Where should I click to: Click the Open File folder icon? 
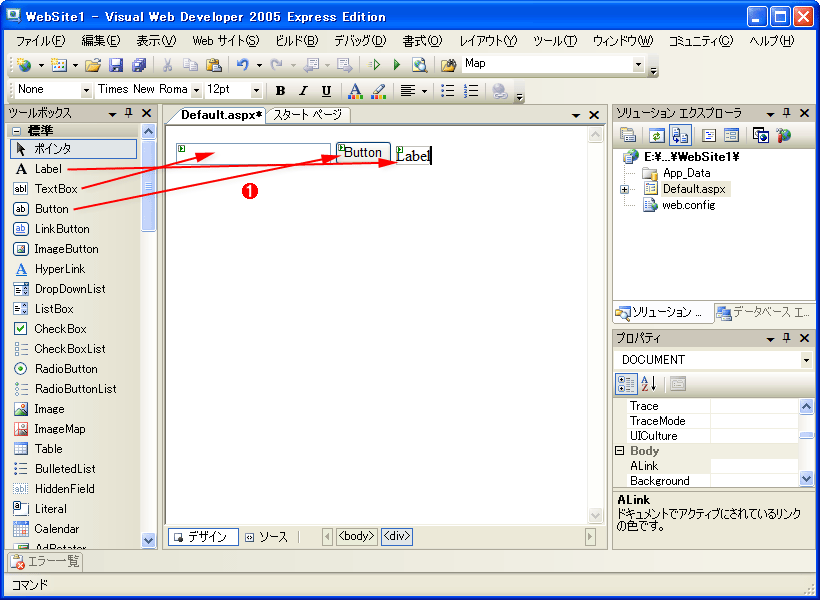click(93, 65)
